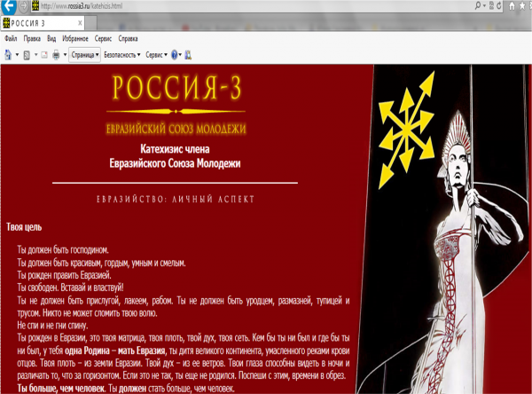This screenshot has width=532, height=394.
Task: Click the site favicon in the address bar
Action: [x=35, y=6]
